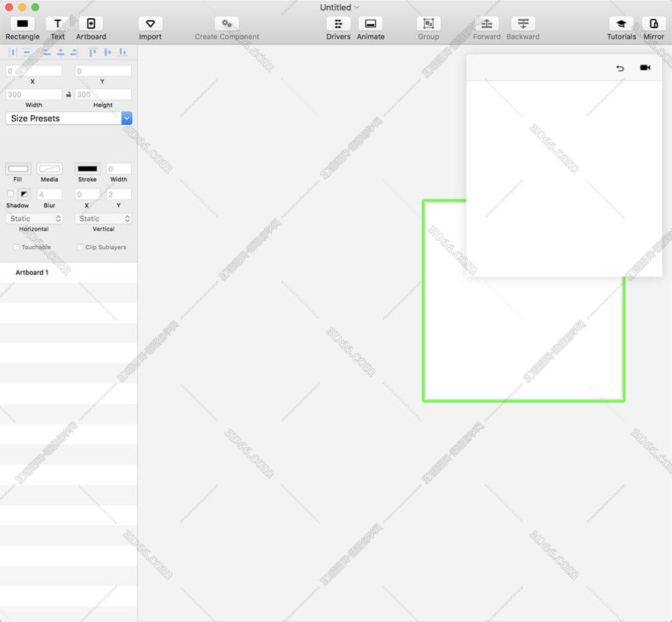
Task: Click the Width input field
Action: pos(34,94)
